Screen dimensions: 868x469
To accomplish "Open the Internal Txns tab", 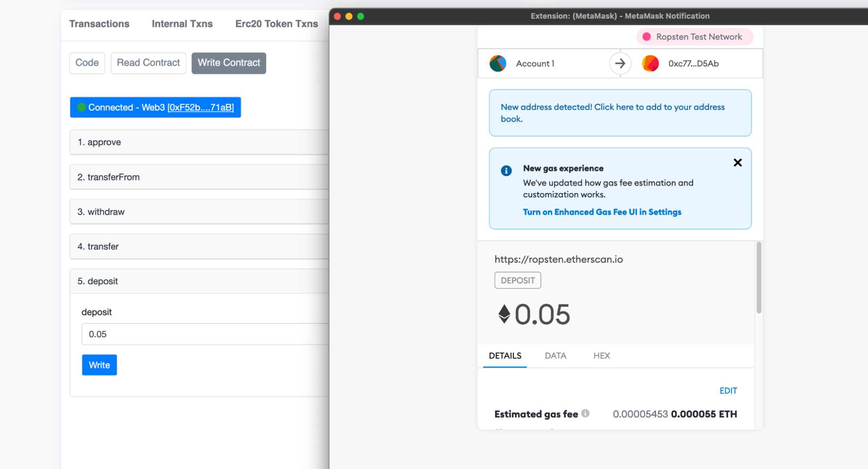I will coord(182,24).
